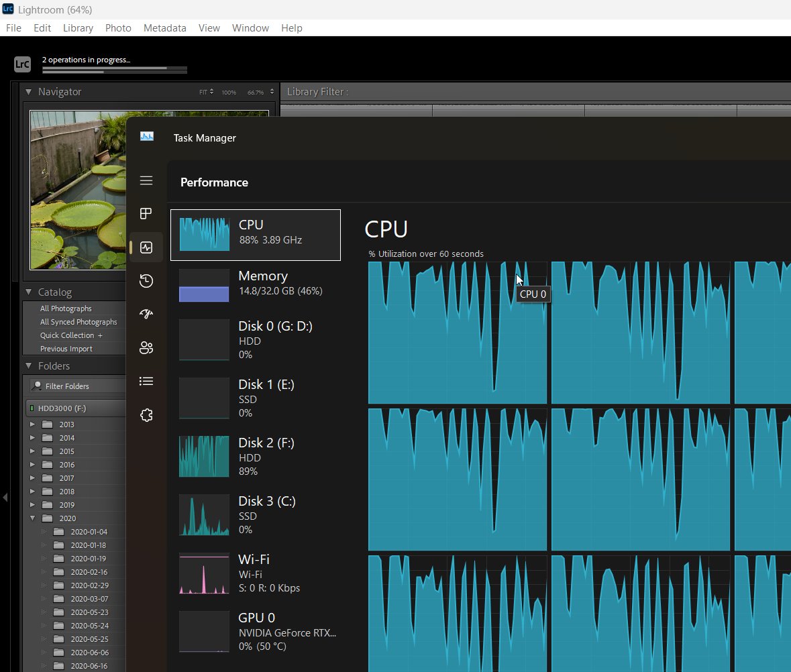Click the operations progress bar
Viewport: 791px width, 672px height.
coord(114,69)
